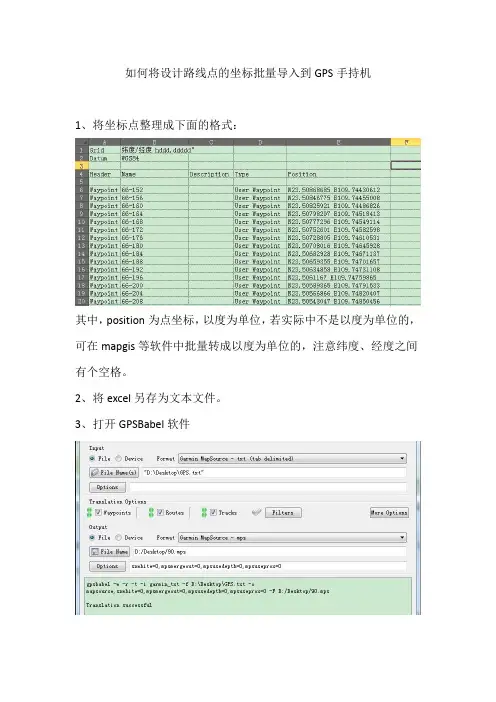Screen dimensions: 496x702
Task: Click the green icon beside Tracks checkbox
Action: pyautogui.click(x=204, y=513)
